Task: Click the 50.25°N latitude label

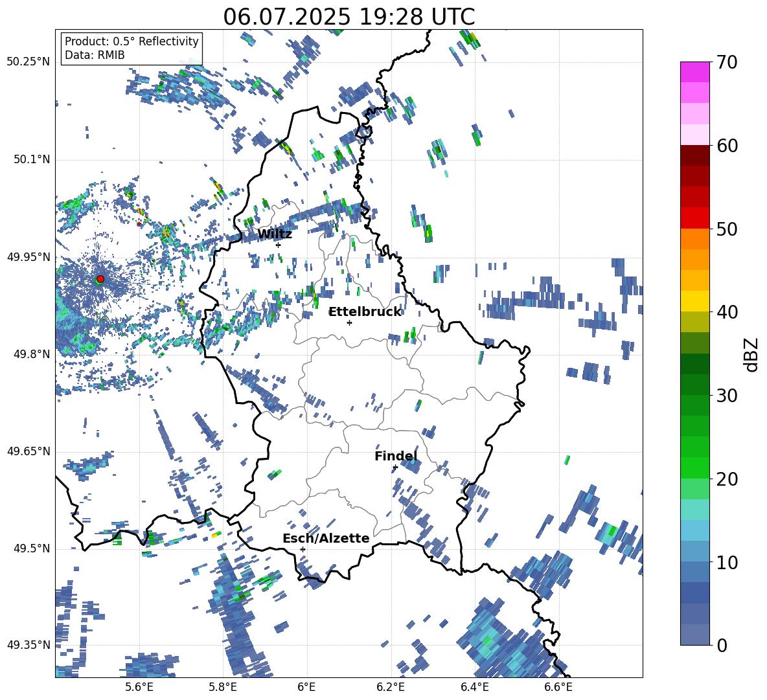Action: [29, 62]
